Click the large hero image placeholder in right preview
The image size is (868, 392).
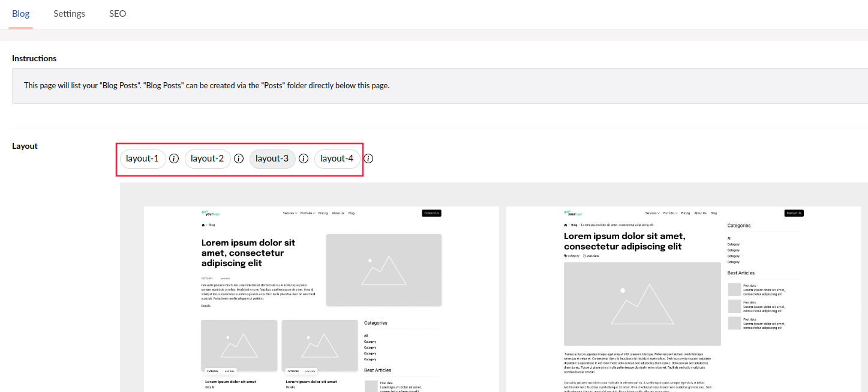(x=642, y=304)
